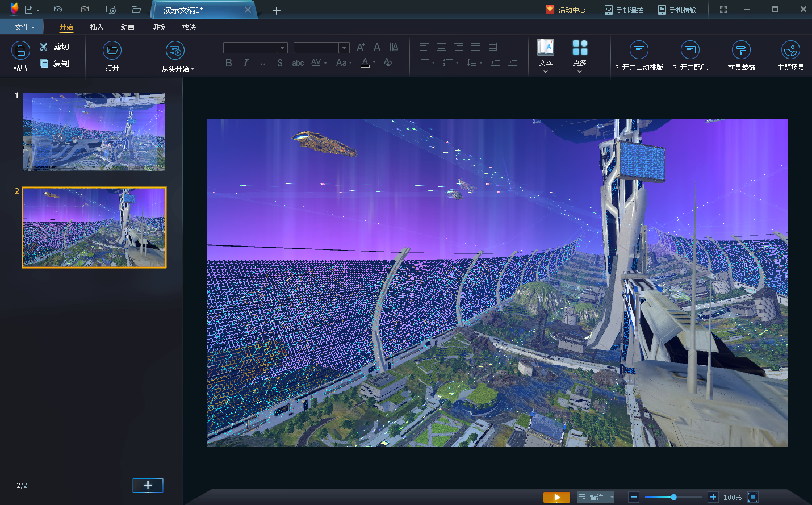The width and height of the screenshot is (812, 505).
Task: Click the fit-to-window icon beside 100%
Action: click(753, 497)
